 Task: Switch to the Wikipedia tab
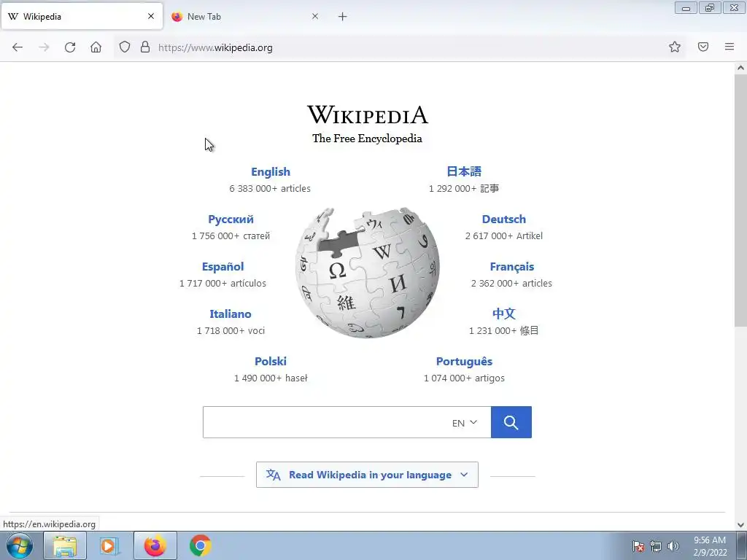point(82,16)
